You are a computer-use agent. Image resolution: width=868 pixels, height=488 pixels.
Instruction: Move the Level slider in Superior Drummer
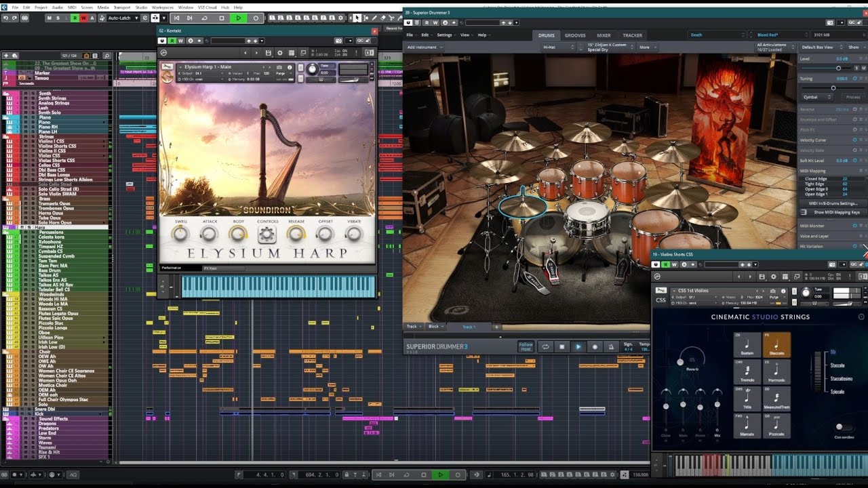click(x=838, y=68)
